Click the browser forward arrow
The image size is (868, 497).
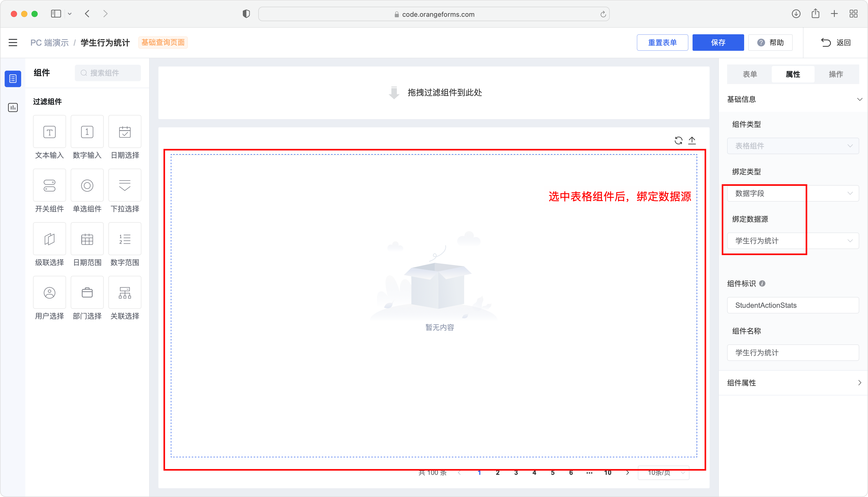[105, 14]
